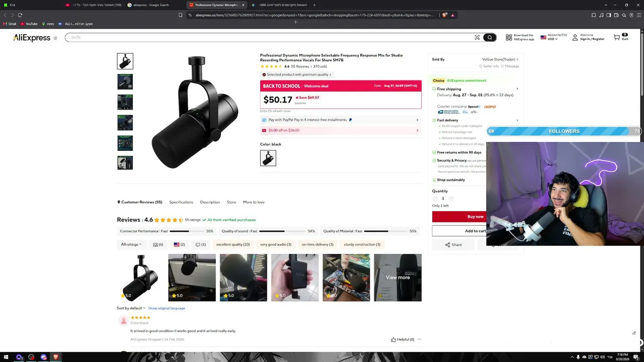
Task: Switch to the Store tab
Action: tap(231, 202)
